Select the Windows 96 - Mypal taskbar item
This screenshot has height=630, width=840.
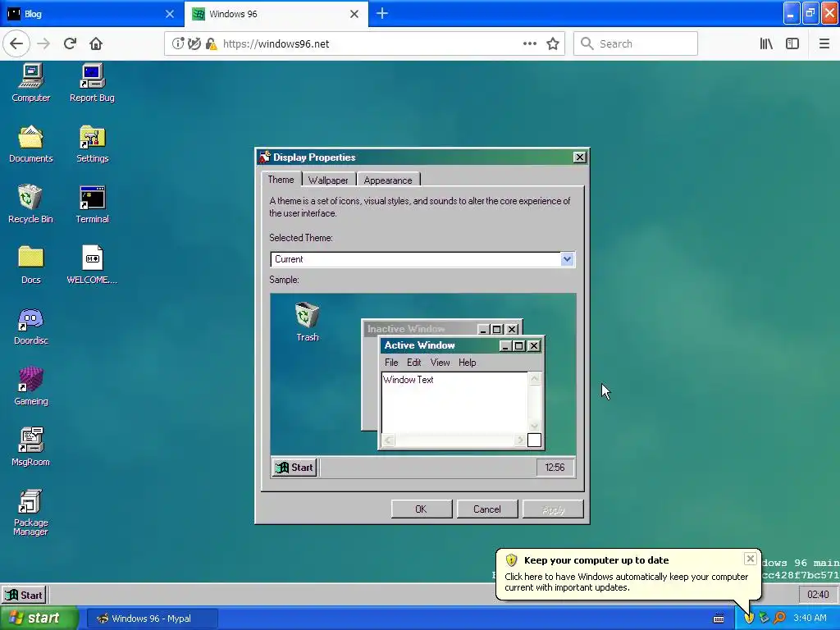point(152,619)
